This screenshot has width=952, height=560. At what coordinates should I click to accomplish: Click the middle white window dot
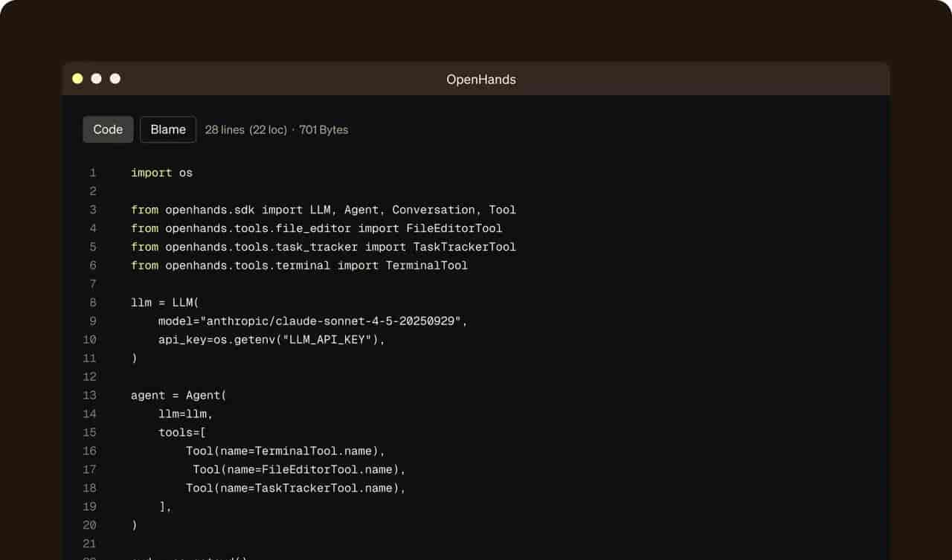96,79
